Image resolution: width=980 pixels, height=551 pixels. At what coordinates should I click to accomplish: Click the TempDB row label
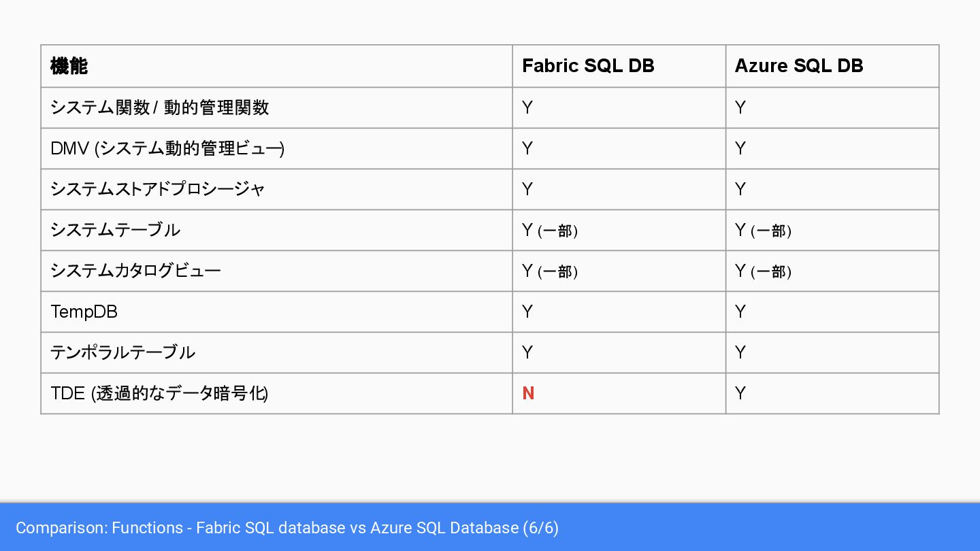pos(84,312)
